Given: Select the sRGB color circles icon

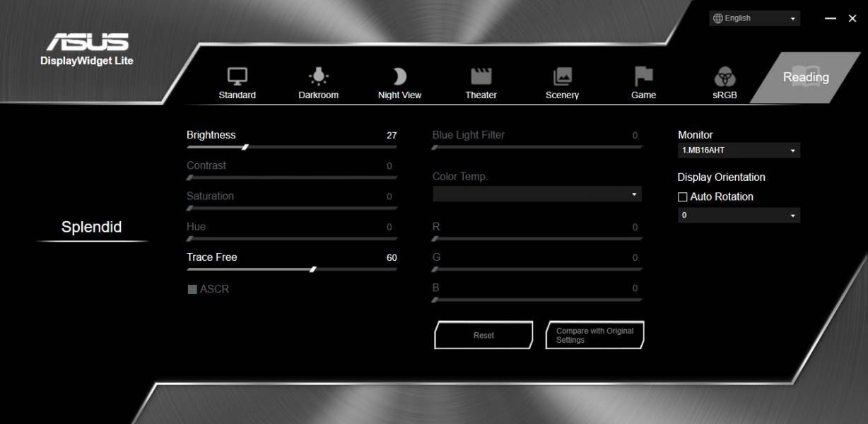Looking at the screenshot, I should (725, 77).
